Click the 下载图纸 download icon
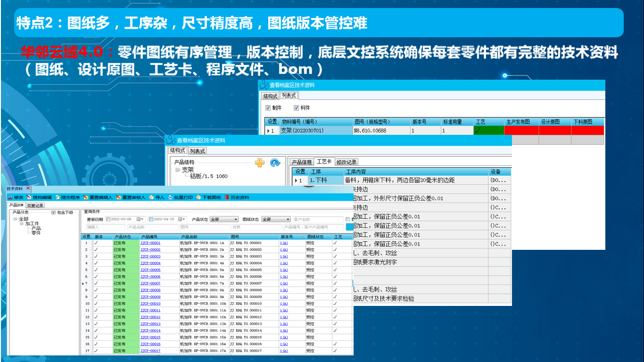 [199, 197]
